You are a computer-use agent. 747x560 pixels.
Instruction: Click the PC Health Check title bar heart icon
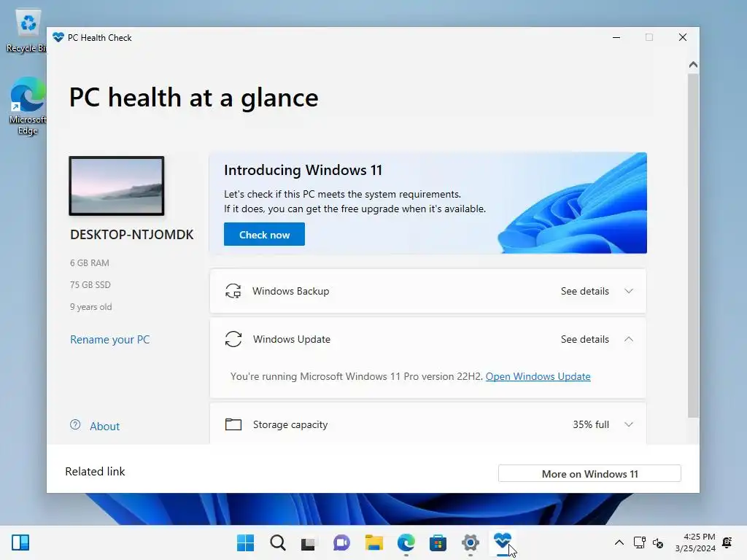(x=58, y=37)
